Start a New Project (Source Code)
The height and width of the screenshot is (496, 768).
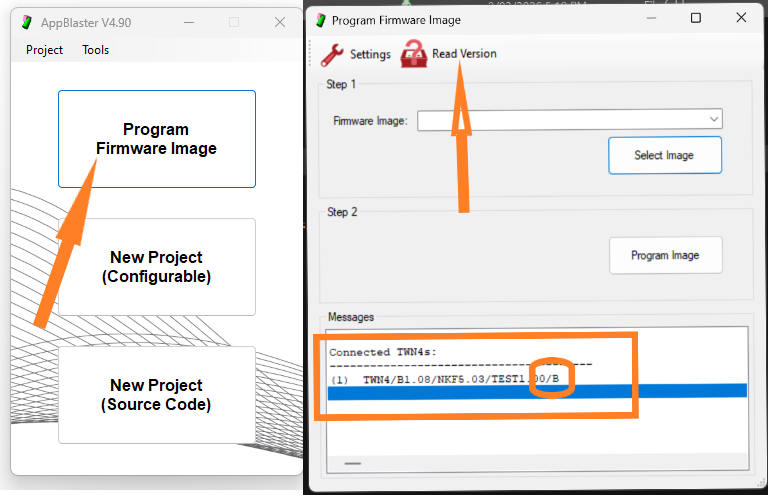coord(157,395)
